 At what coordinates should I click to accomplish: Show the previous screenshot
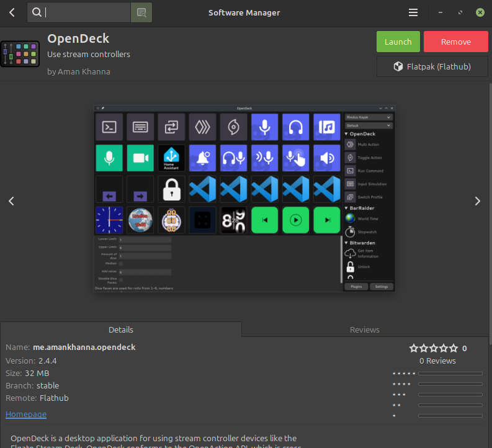pyautogui.click(x=11, y=201)
